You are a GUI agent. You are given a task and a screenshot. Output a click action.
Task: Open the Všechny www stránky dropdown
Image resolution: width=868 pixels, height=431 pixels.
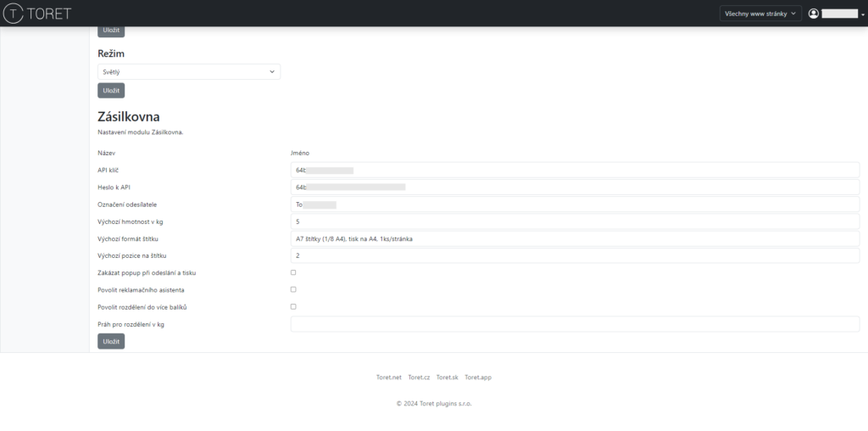click(760, 14)
